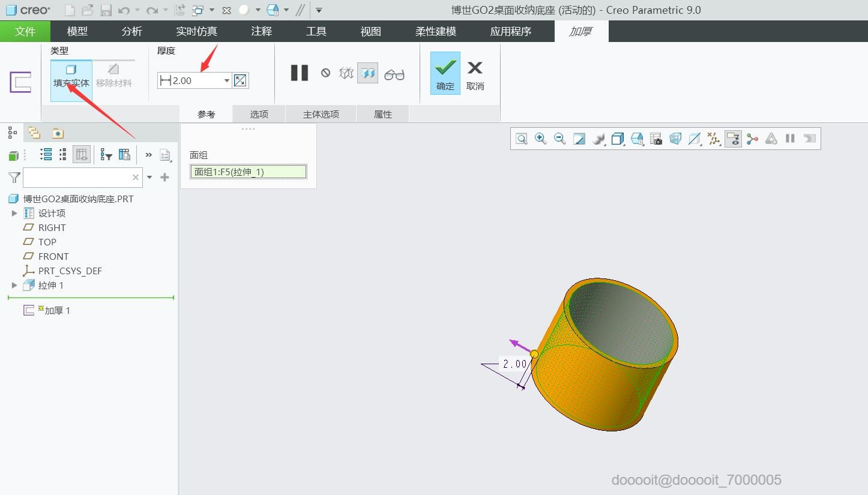Switch to the 选项 tab
Image resolution: width=868 pixels, height=495 pixels.
(259, 114)
